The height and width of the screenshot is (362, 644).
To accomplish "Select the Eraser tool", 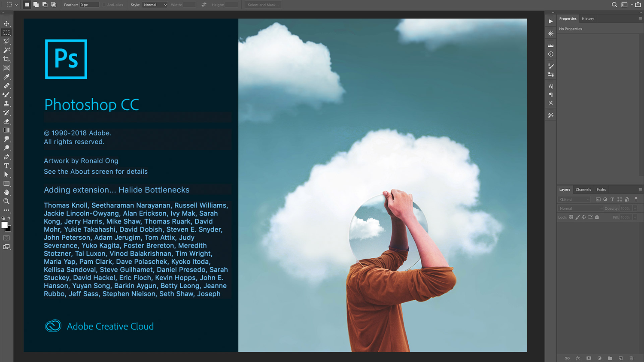I will pyautogui.click(x=6, y=121).
